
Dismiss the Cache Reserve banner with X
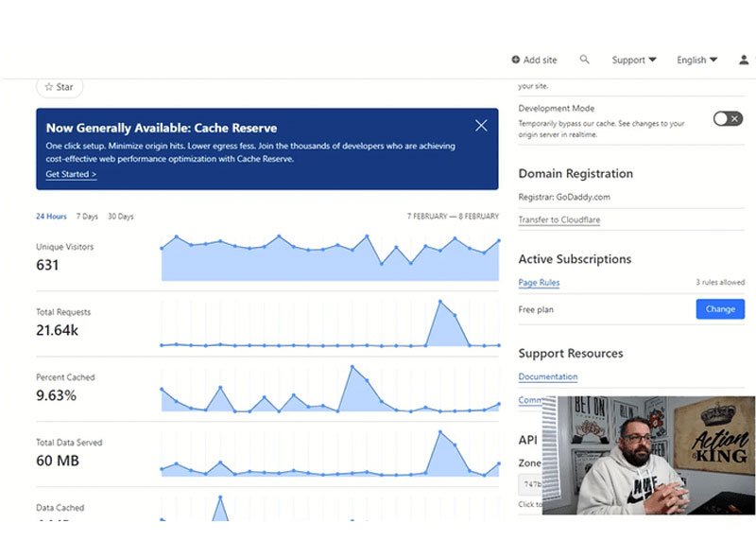point(481,126)
